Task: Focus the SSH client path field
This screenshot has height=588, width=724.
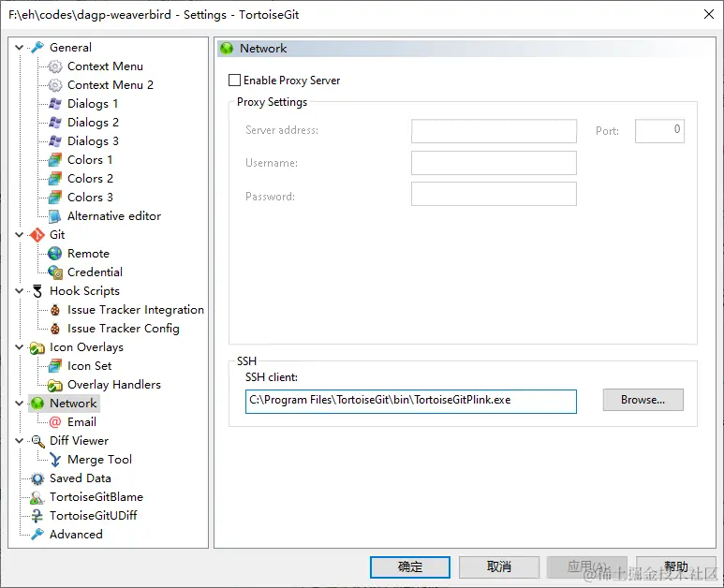Action: pyautogui.click(x=411, y=401)
